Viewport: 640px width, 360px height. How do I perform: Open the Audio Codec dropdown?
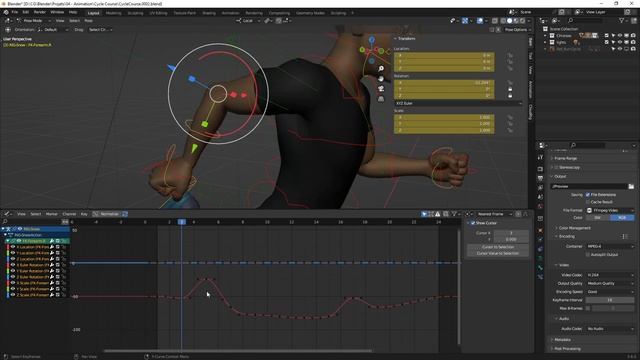click(x=610, y=329)
